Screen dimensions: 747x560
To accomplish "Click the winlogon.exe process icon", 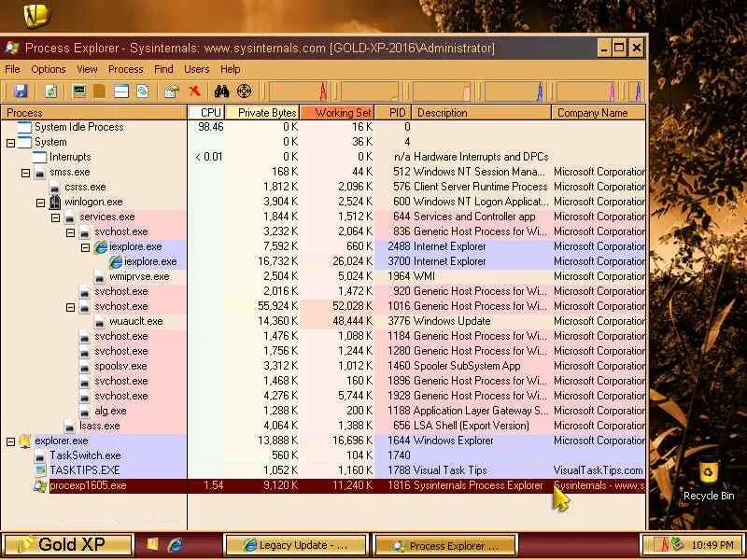I will 55,202.
